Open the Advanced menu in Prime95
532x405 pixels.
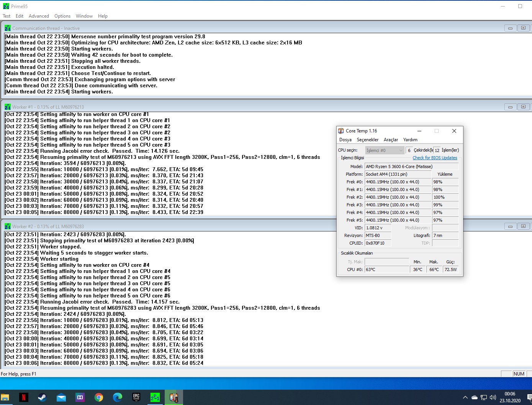pyautogui.click(x=39, y=16)
